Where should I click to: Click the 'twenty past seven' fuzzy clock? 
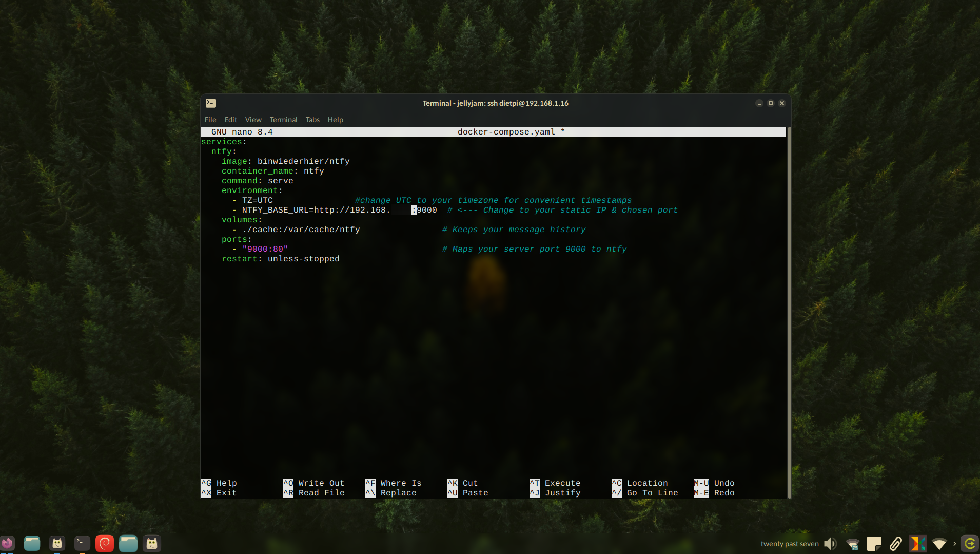pos(790,544)
